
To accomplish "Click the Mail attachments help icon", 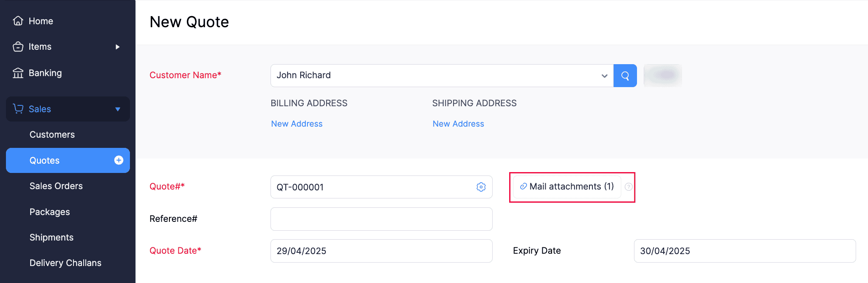I will tap(629, 187).
